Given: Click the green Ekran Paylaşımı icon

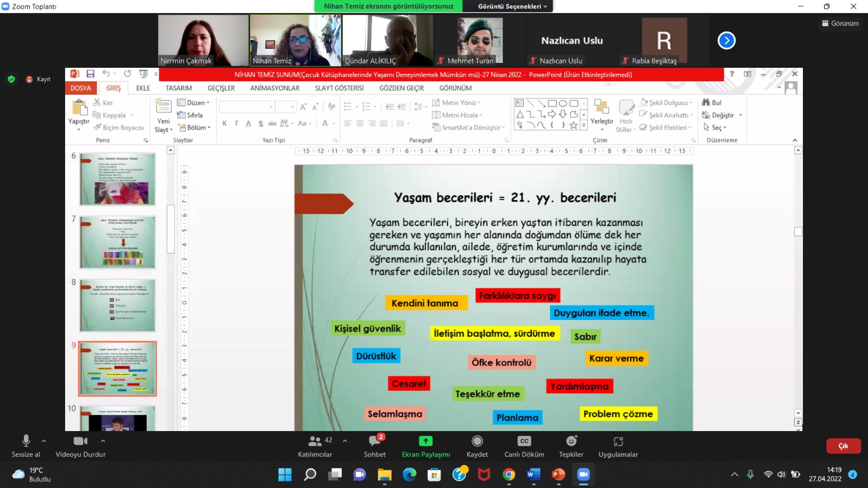Looking at the screenshot, I should tap(426, 441).
